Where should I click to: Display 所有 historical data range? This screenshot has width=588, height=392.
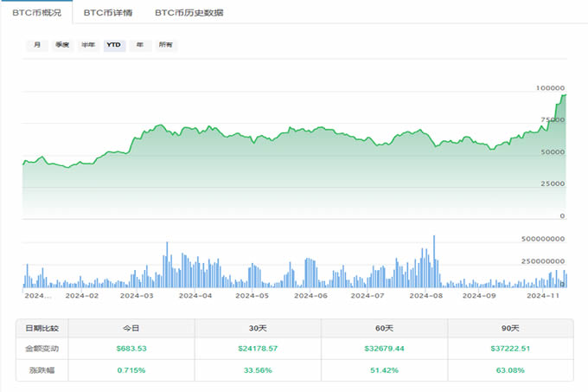165,45
